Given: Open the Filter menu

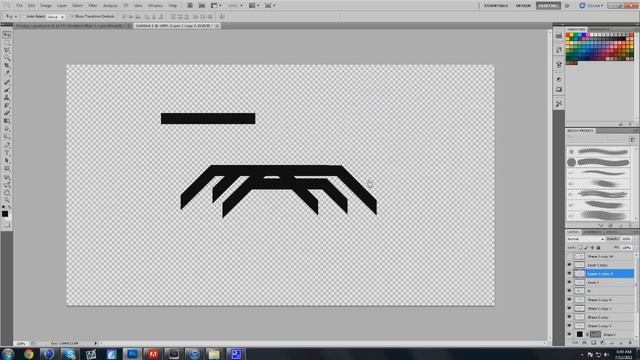Looking at the screenshot, I should (93, 6).
